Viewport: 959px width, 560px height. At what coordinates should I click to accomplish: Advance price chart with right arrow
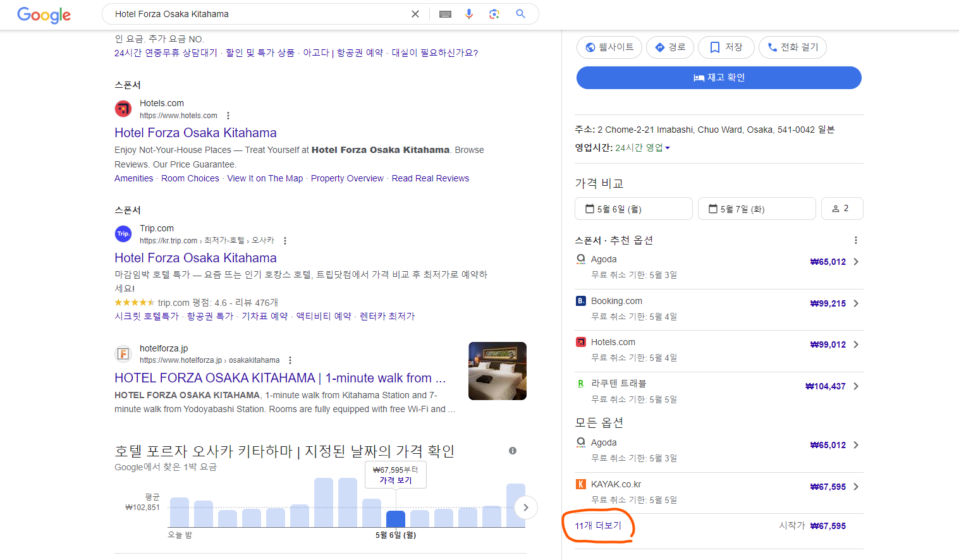pyautogui.click(x=525, y=508)
